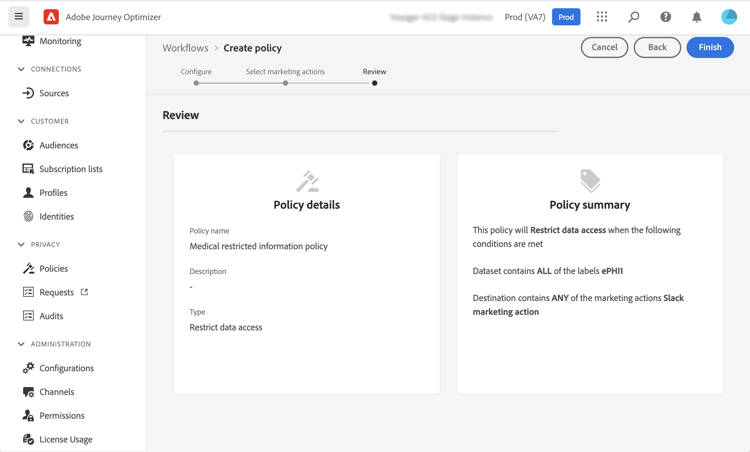
Task: Open the notifications bell
Action: (697, 17)
